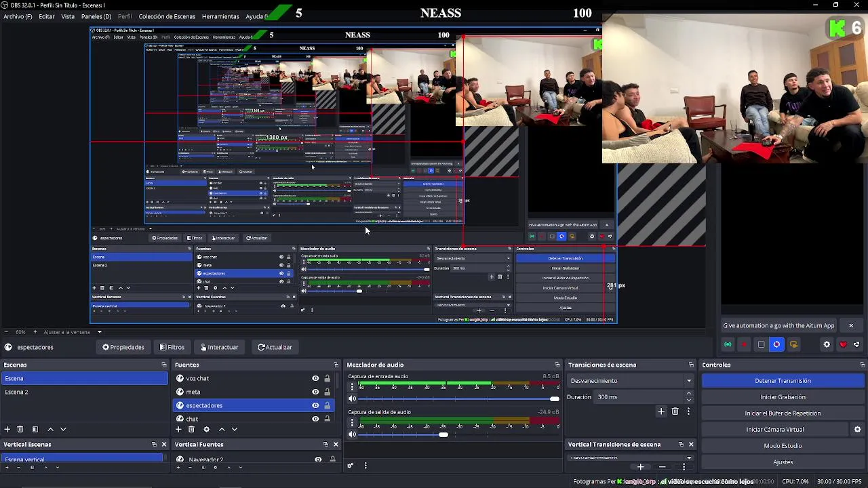The width and height of the screenshot is (868, 488).
Task: Enable Modo Estudio
Action: click(783, 446)
